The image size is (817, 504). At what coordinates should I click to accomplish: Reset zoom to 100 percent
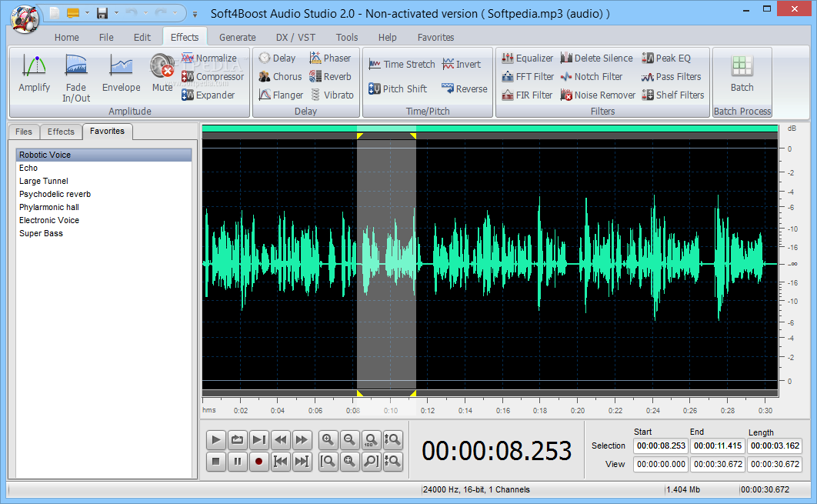point(371,440)
